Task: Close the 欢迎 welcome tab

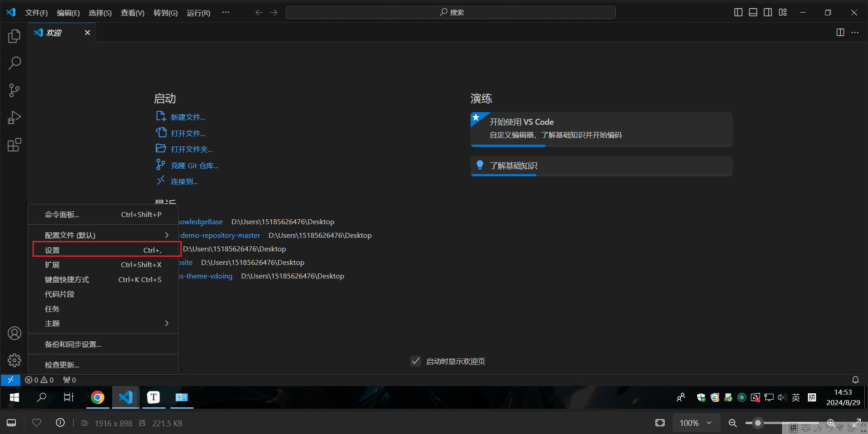Action: point(87,33)
